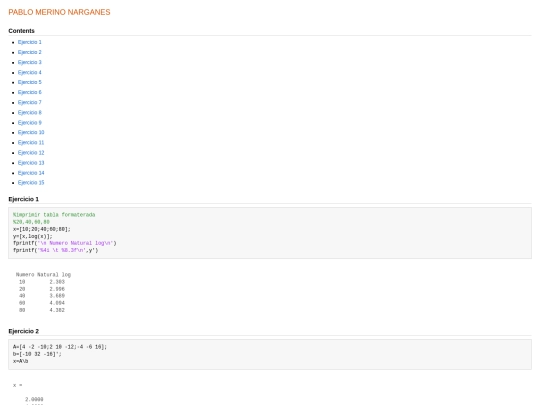This screenshot has width=540, height=405.
Task: Click the output header 'Numero Natural log'
Action: (x=43, y=275)
